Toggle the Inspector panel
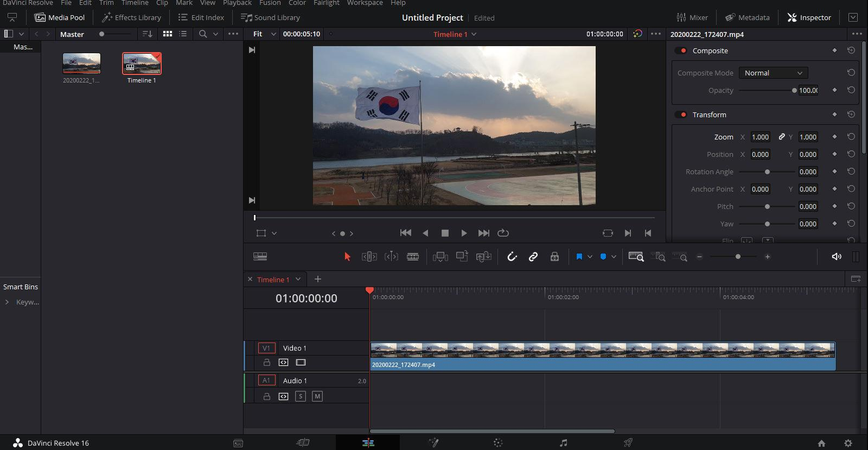This screenshot has width=868, height=450. [809, 17]
